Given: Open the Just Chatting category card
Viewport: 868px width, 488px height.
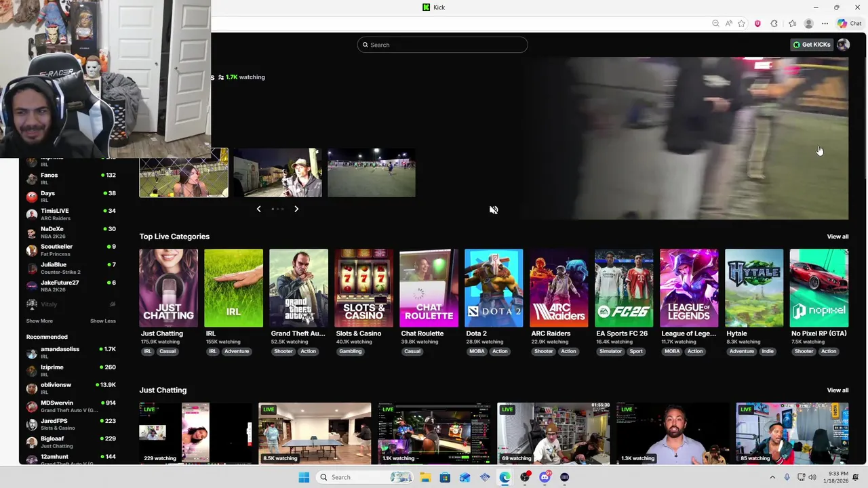Looking at the screenshot, I should pos(168,288).
